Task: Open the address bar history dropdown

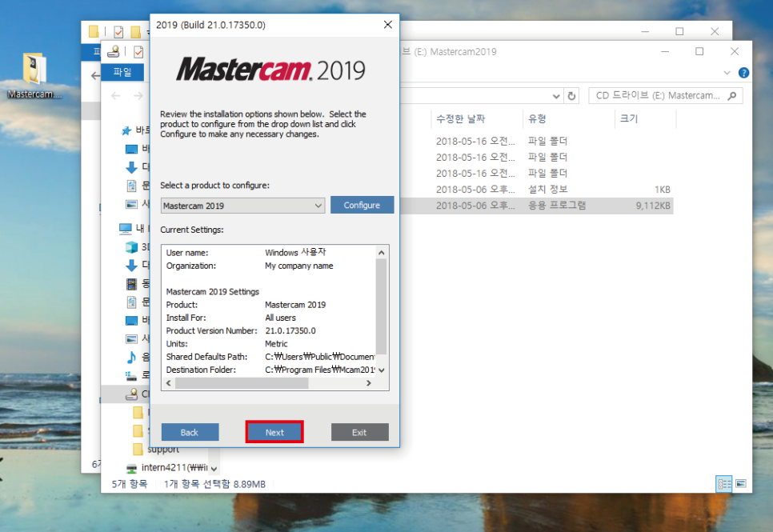Action: click(556, 96)
